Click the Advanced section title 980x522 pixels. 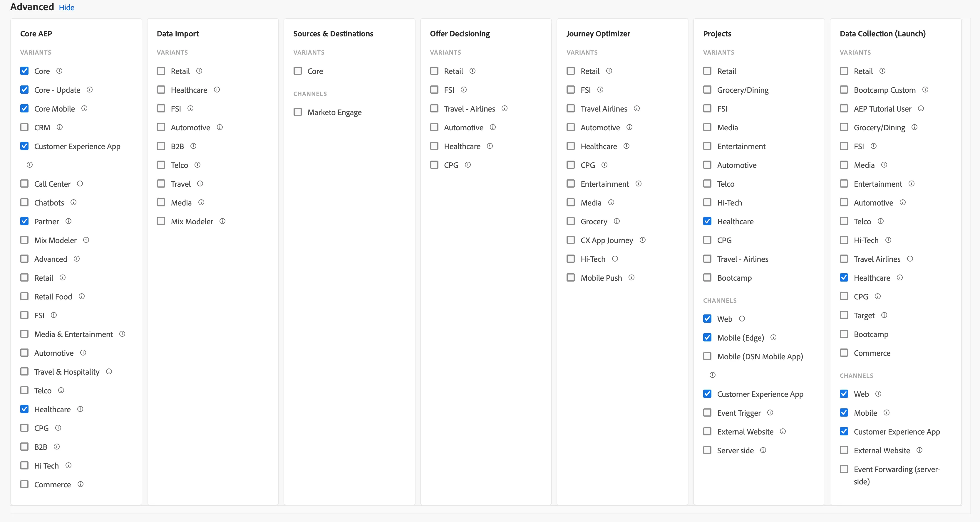coord(32,7)
